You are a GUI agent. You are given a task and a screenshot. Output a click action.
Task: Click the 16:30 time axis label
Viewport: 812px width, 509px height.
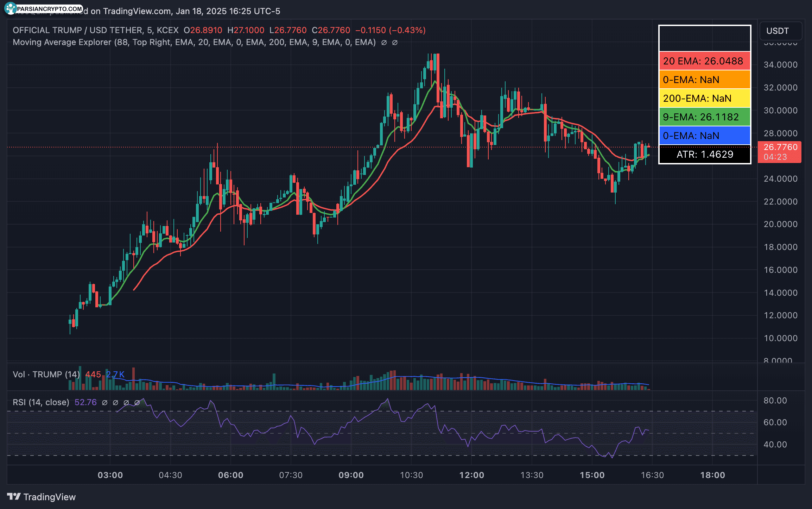652,475
